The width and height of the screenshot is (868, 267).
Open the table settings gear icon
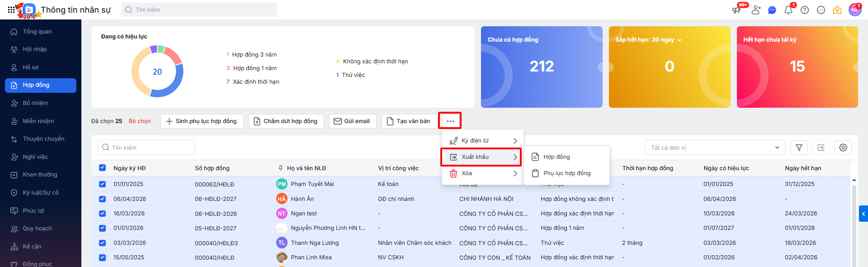[843, 148]
